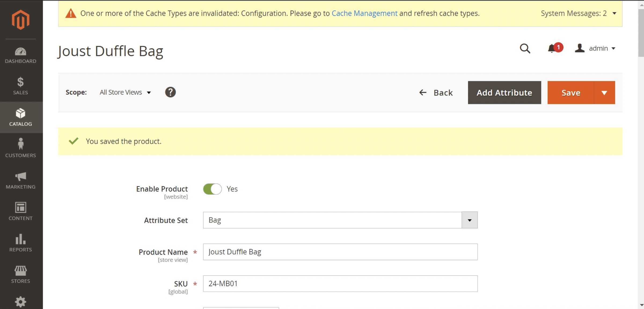Expand the System Messages list
Image resolution: width=644 pixels, height=309 pixels.
pos(614,13)
